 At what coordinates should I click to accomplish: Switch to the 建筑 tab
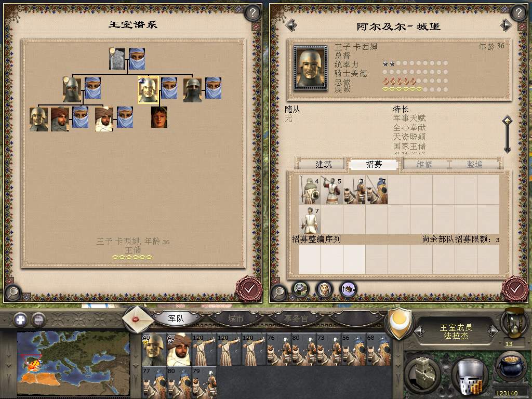click(x=323, y=164)
